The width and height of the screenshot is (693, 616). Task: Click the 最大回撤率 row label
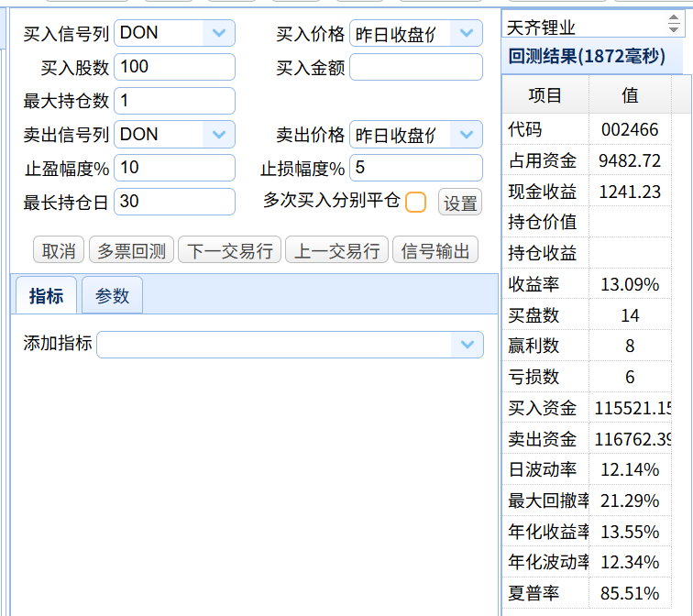[548, 500]
